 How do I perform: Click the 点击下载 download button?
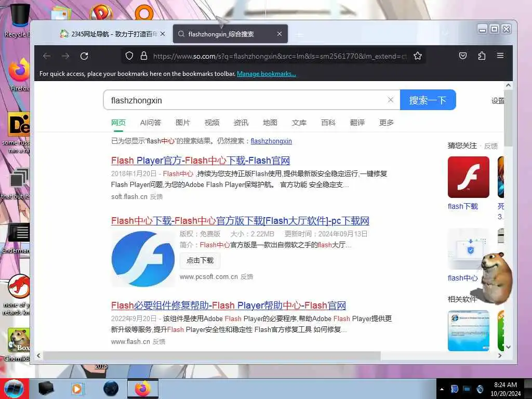pos(200,261)
